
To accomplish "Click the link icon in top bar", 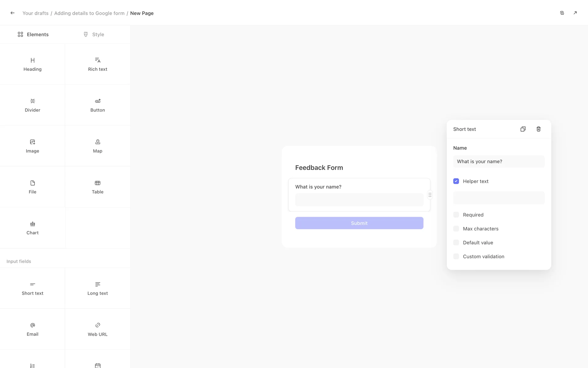I will click(x=562, y=13).
